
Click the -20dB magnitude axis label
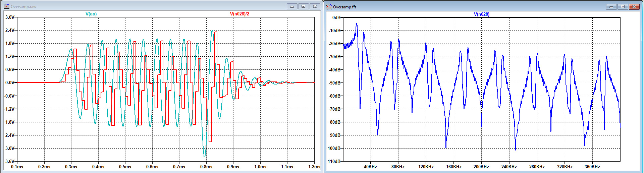335,44
